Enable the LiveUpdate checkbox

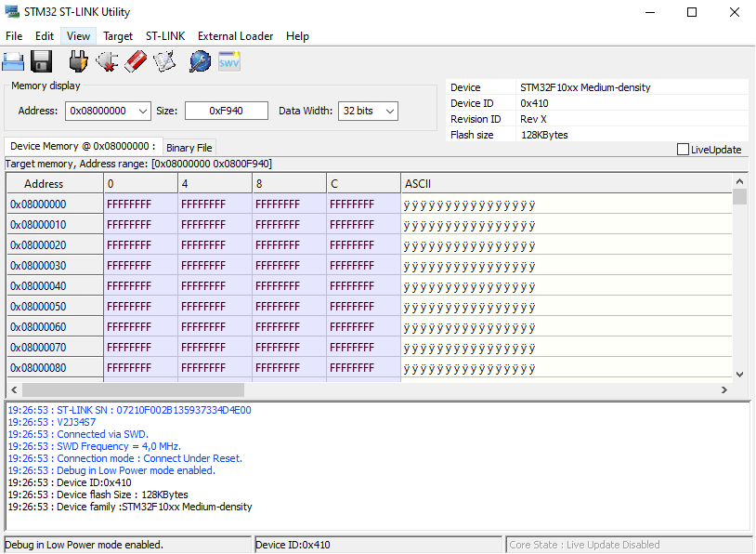click(683, 150)
